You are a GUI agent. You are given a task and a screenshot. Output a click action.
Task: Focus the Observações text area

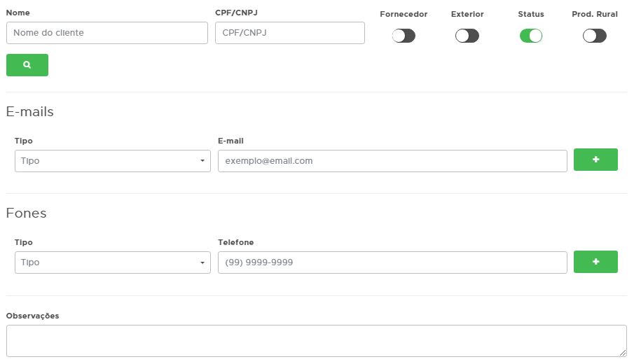point(315,341)
